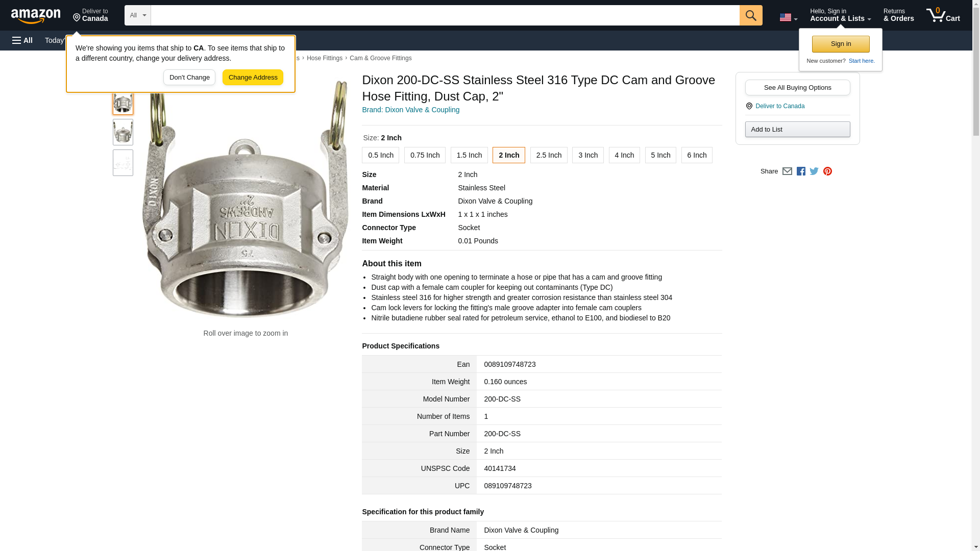The height and width of the screenshot is (551, 980).
Task: Select the 3 Inch size option
Action: pos(587,155)
